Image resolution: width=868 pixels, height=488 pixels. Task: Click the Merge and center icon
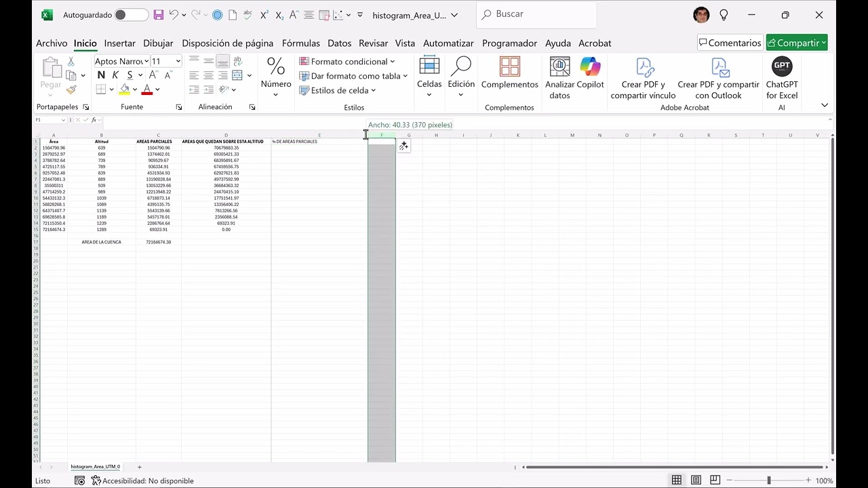click(237, 75)
